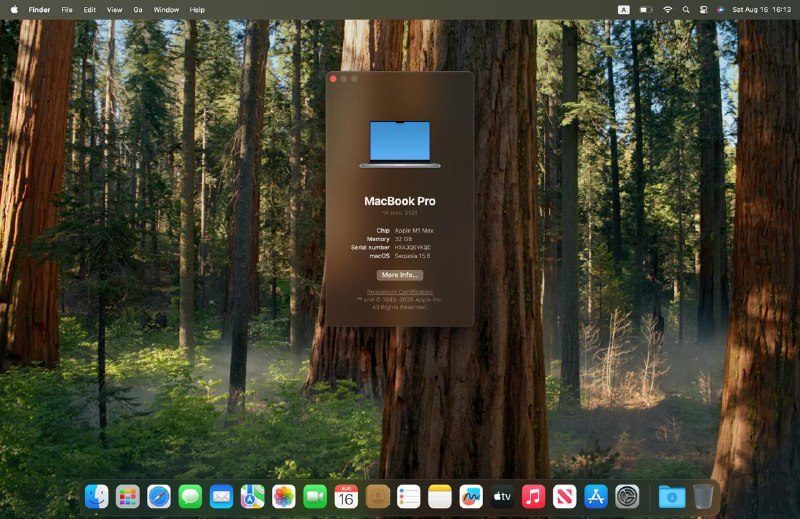Screen dimensions: 800x519
Task: Open the File menu
Action: tap(67, 9)
